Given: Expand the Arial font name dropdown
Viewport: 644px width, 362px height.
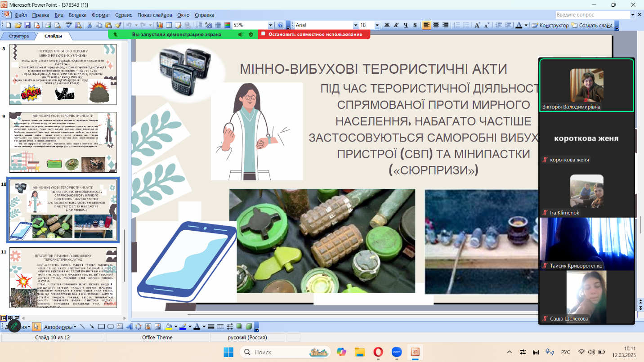Looking at the screenshot, I should click(356, 25).
